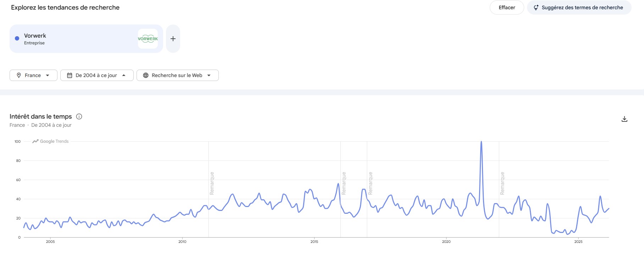Click the globe icon in search type filter
Viewport: 644px width, 261px height.
(x=146, y=75)
